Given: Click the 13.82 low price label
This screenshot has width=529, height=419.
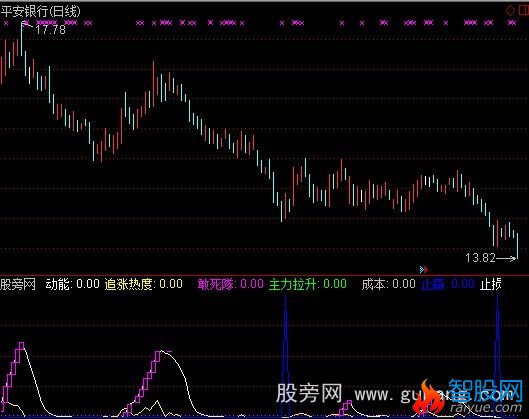Looking at the screenshot, I should point(480,258).
